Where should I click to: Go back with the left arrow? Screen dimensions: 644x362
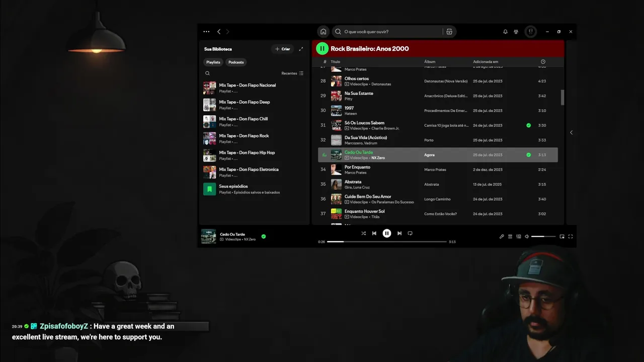(219, 32)
